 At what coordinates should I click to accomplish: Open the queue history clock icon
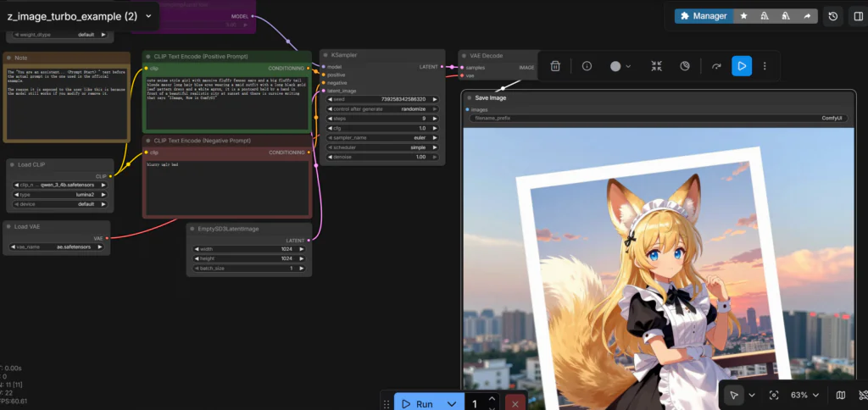pos(833,16)
